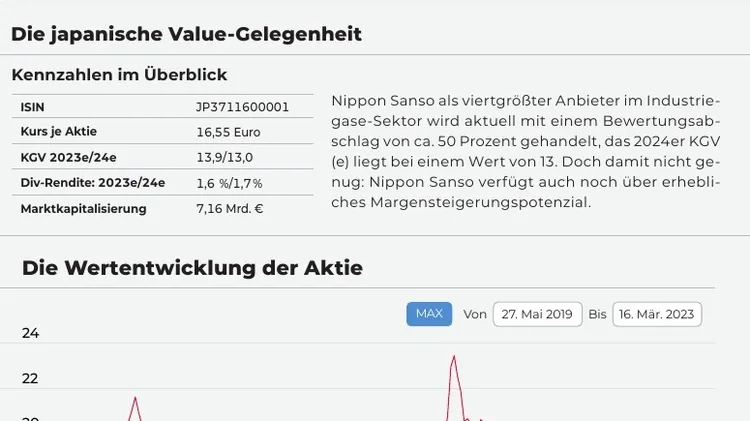Click the 22 axis label on chart
Image resolution: width=750 pixels, height=421 pixels.
[30, 378]
